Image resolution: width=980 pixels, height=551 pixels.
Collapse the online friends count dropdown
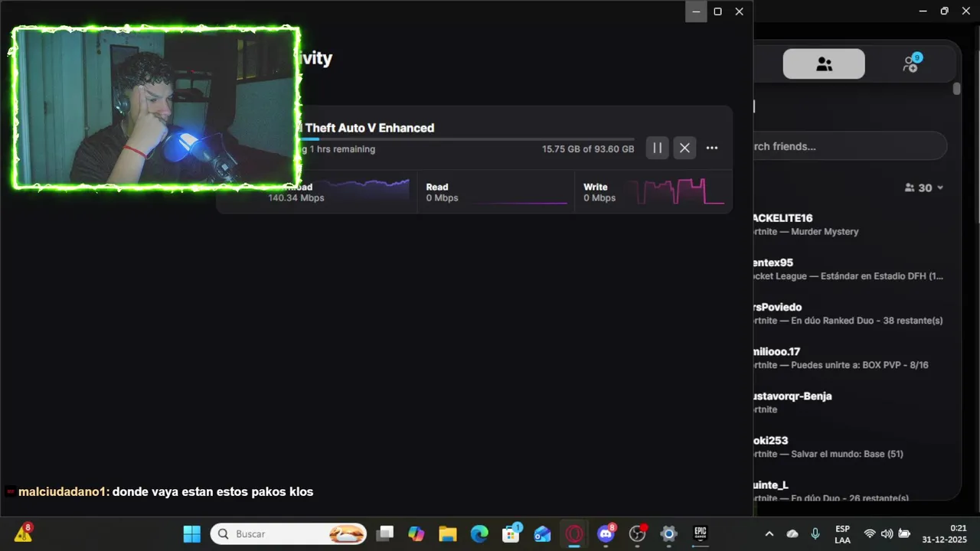(924, 187)
